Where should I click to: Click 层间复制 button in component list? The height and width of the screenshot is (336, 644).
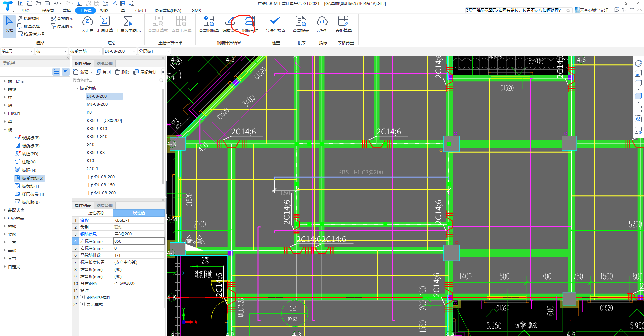(145, 72)
